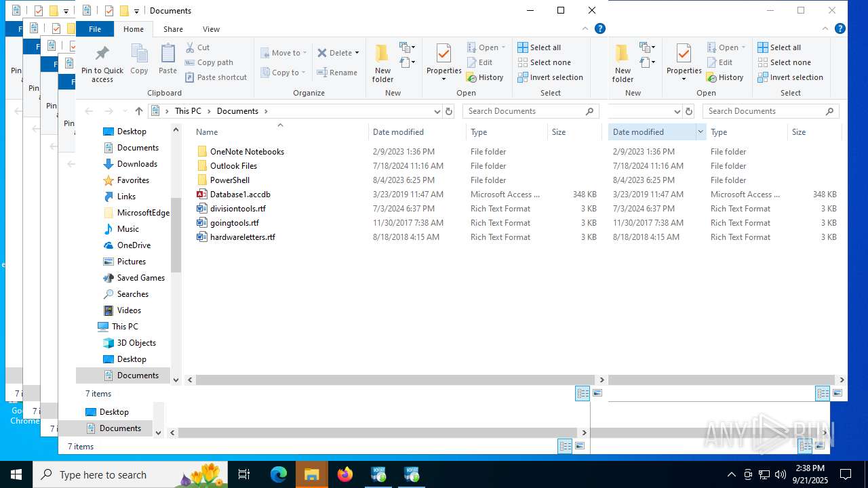Switch to Large icons view in front window status bar
Viewport: 868px width, 488px height.
597,393
